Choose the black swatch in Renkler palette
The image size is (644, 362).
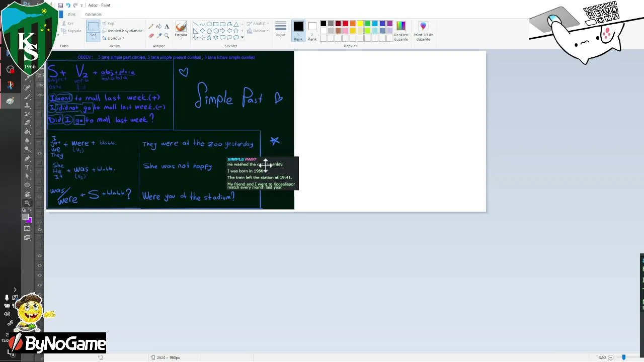[324, 24]
